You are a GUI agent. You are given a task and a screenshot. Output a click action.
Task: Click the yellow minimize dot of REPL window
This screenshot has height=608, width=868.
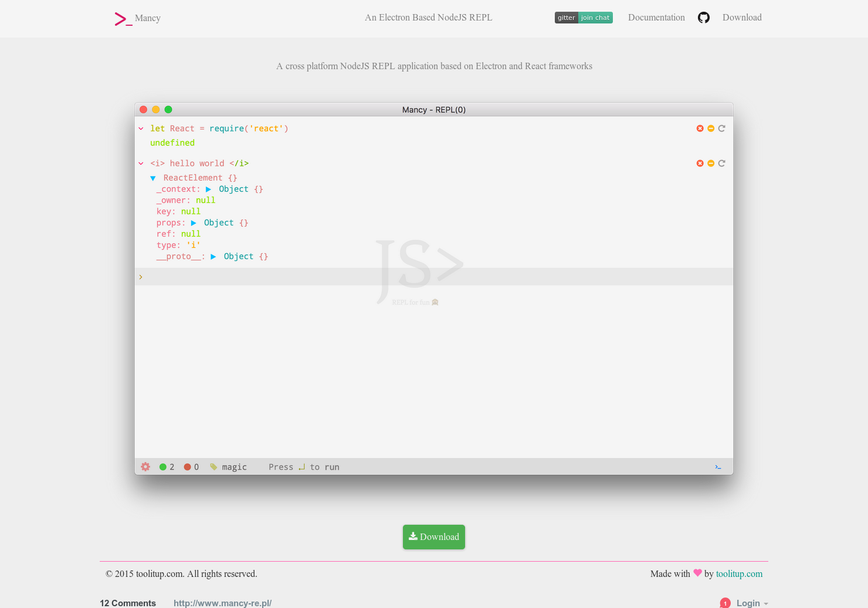(x=155, y=110)
